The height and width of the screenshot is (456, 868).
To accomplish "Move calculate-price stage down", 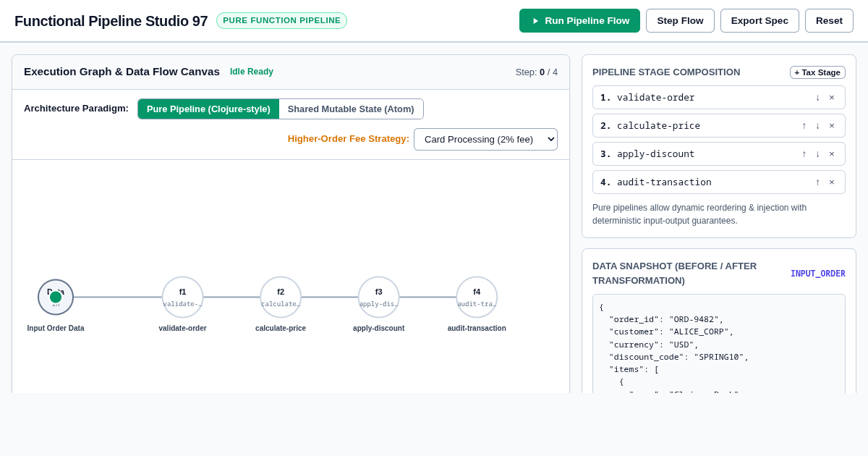I will coord(818,126).
